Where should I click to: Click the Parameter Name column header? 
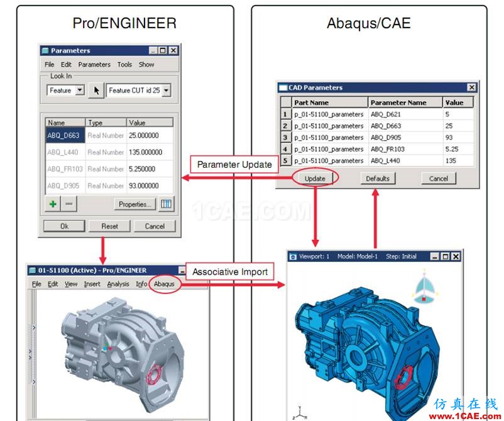[405, 102]
